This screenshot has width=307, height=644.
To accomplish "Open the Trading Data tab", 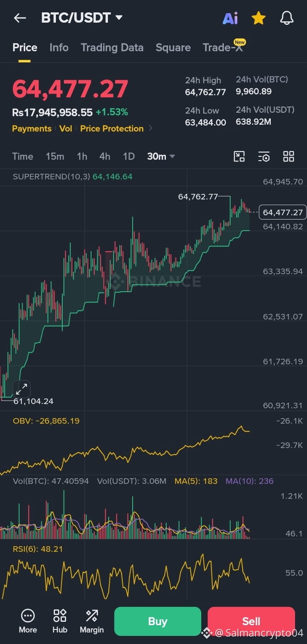I will coord(112,47).
